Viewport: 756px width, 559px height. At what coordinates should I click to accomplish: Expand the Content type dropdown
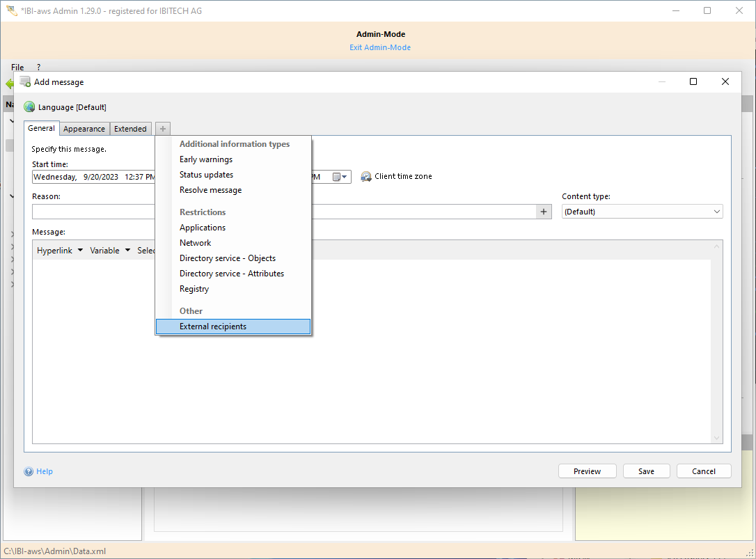click(x=716, y=212)
